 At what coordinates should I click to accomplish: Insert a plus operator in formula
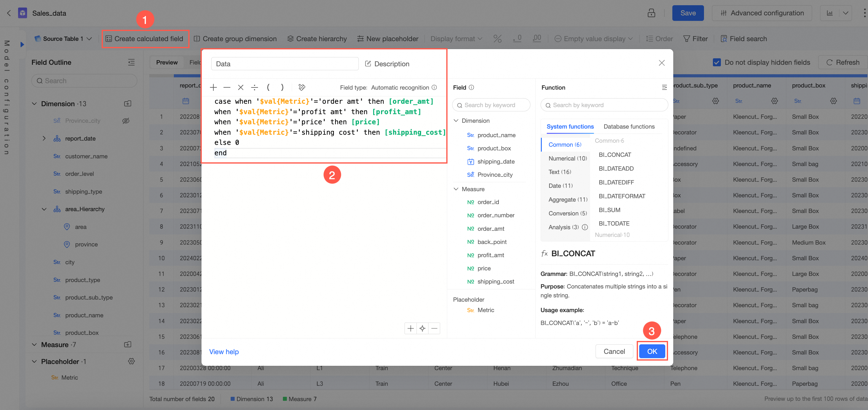click(x=213, y=87)
